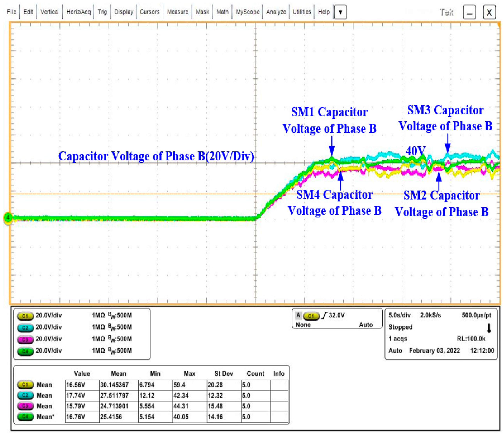
Task: Click the C1 yellow channel badge
Action: point(25,316)
